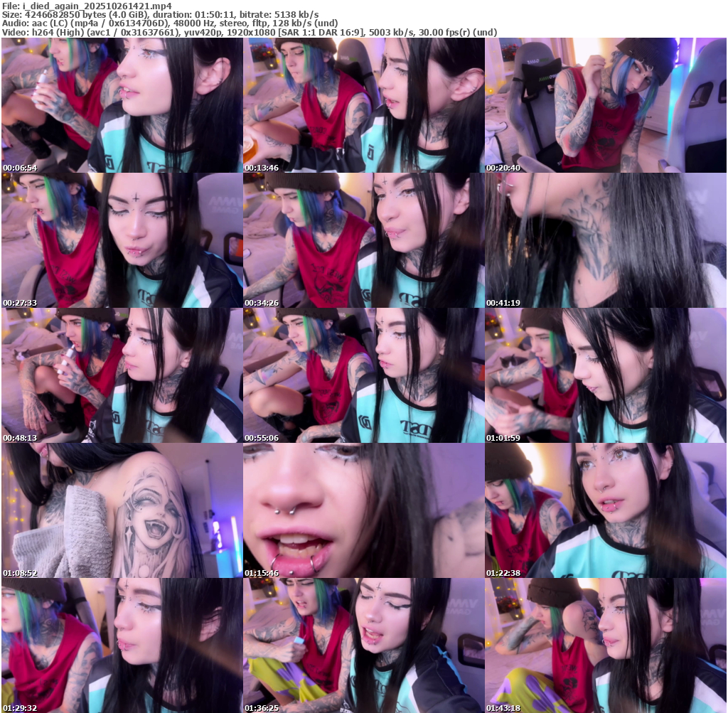Click the Size line showing 4.0 GiB
This screenshot has height=713, width=728.
[160, 15]
